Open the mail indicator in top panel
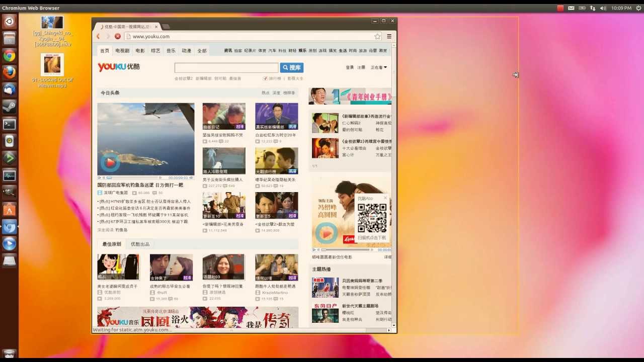Viewport: 644px width, 362px height. 571,8
